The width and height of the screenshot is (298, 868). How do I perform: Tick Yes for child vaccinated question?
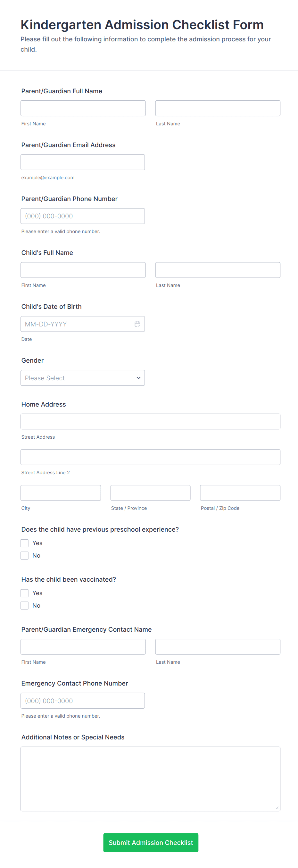(x=25, y=593)
